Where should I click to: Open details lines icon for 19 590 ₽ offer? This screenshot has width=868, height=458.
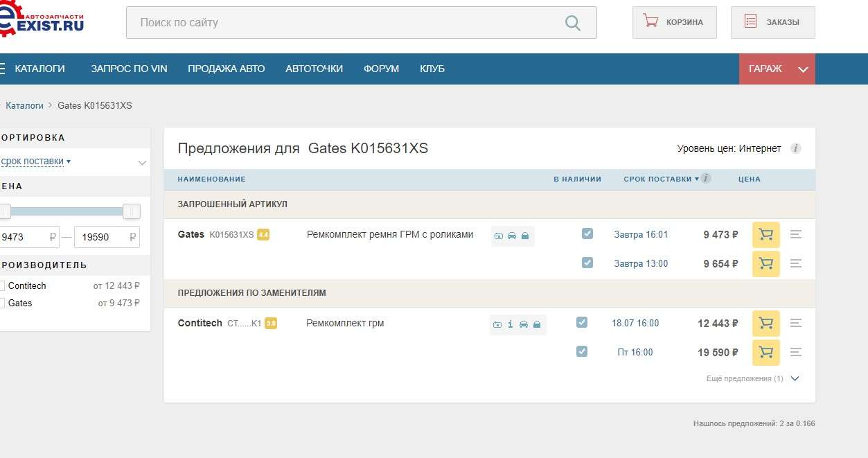coord(796,353)
